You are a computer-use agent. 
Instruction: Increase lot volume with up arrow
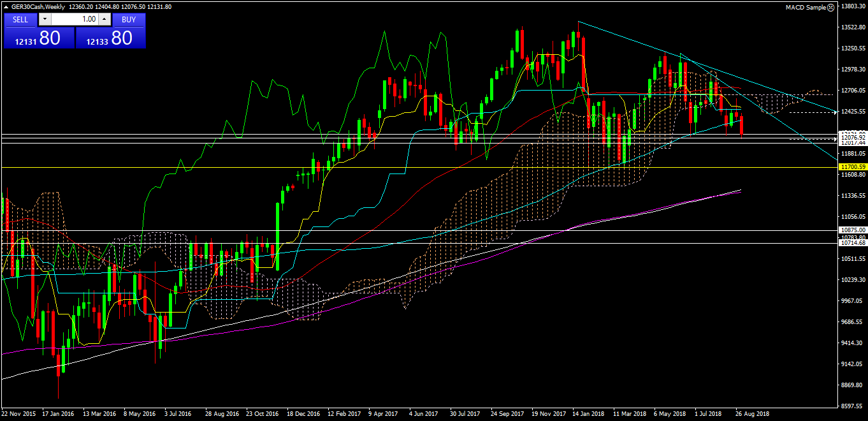pyautogui.click(x=105, y=19)
